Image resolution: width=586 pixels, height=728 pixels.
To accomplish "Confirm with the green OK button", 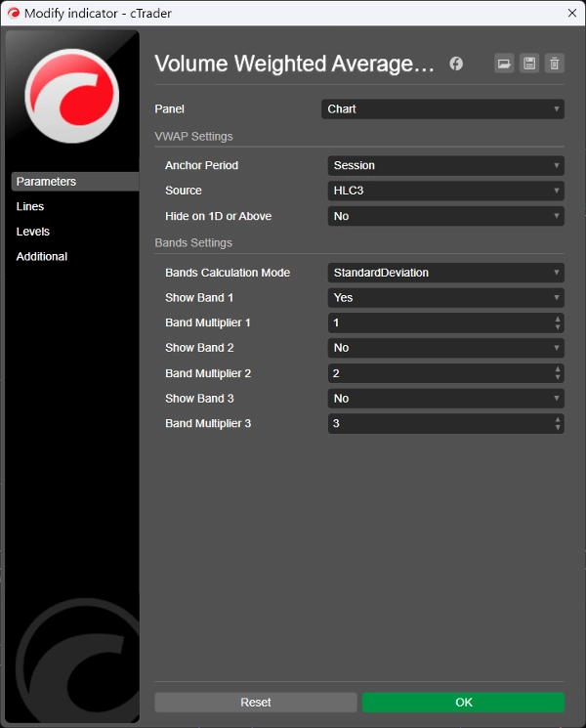I will pyautogui.click(x=463, y=703).
